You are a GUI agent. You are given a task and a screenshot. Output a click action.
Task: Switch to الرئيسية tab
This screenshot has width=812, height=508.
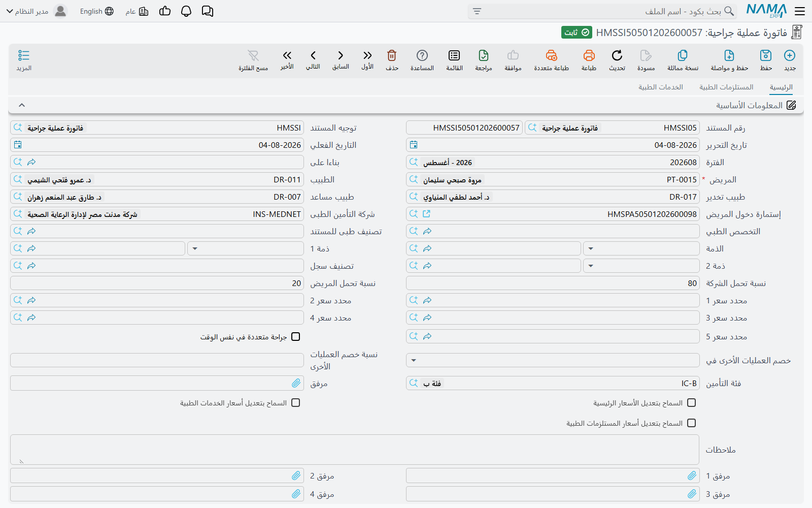point(781,87)
